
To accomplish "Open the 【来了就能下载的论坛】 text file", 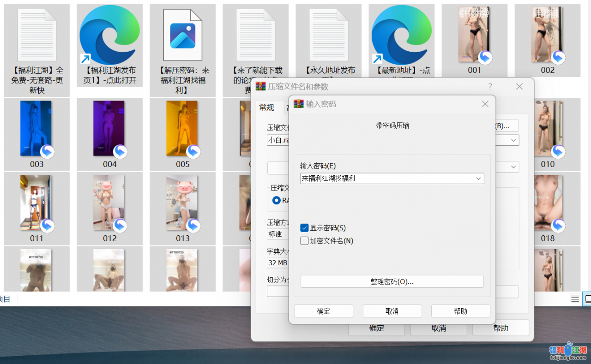I will (x=255, y=35).
